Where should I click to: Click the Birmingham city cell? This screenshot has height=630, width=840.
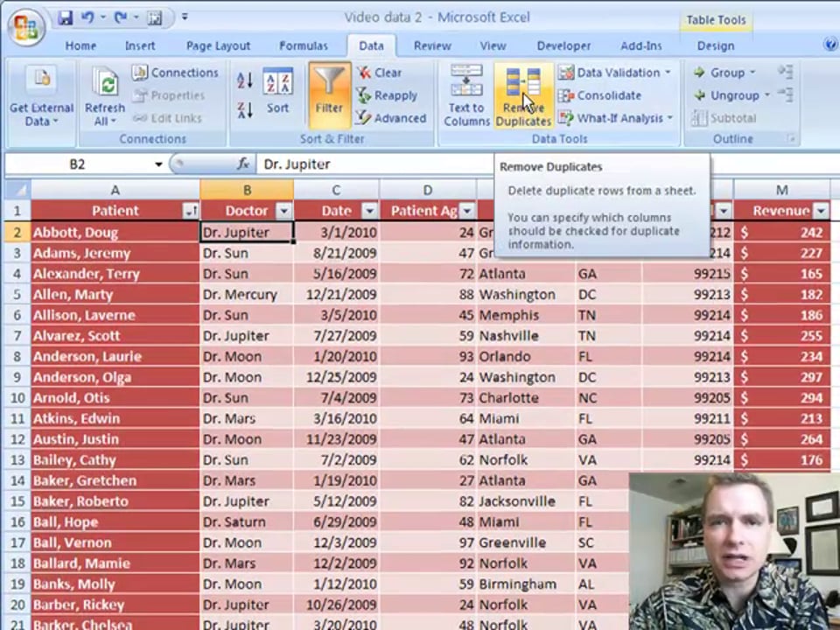click(526, 584)
